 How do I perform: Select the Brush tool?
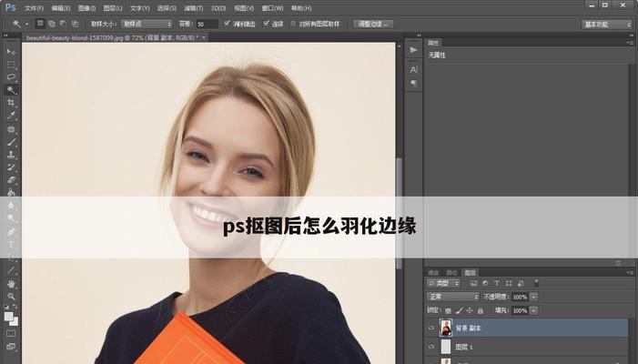pos(11,142)
